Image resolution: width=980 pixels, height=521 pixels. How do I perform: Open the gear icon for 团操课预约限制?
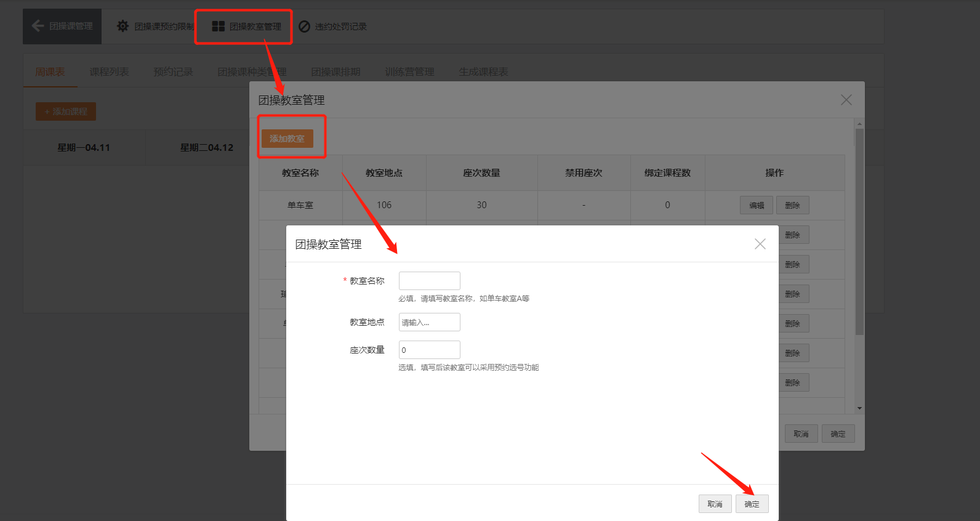(x=123, y=26)
